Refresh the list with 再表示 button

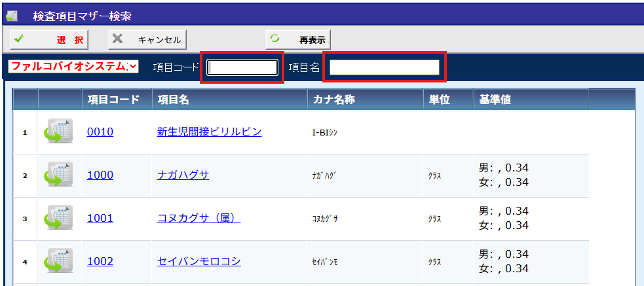[298, 39]
